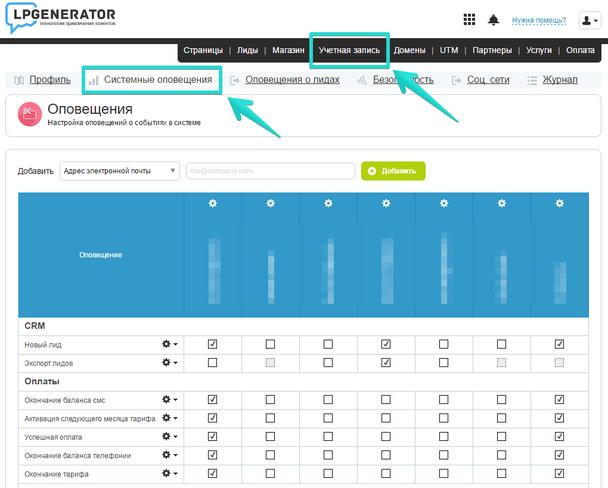
Task: Toggle last checkbox in Окончание тарифа row
Action: (559, 473)
